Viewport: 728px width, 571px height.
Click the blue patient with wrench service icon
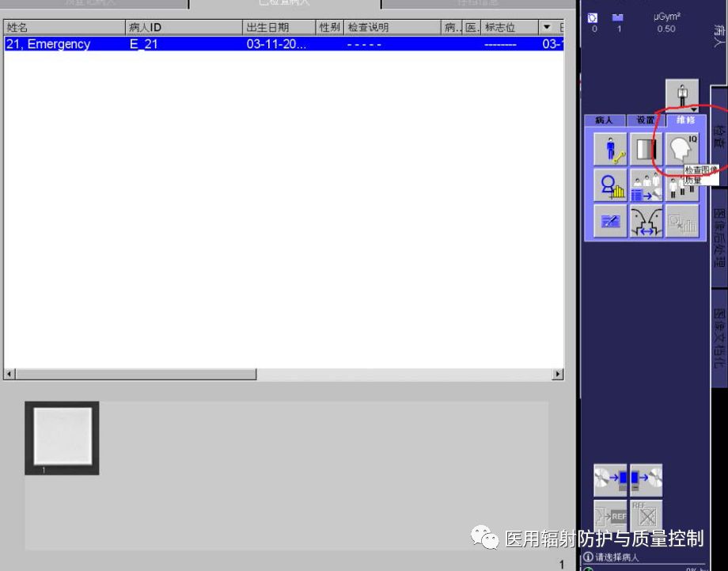click(x=610, y=149)
